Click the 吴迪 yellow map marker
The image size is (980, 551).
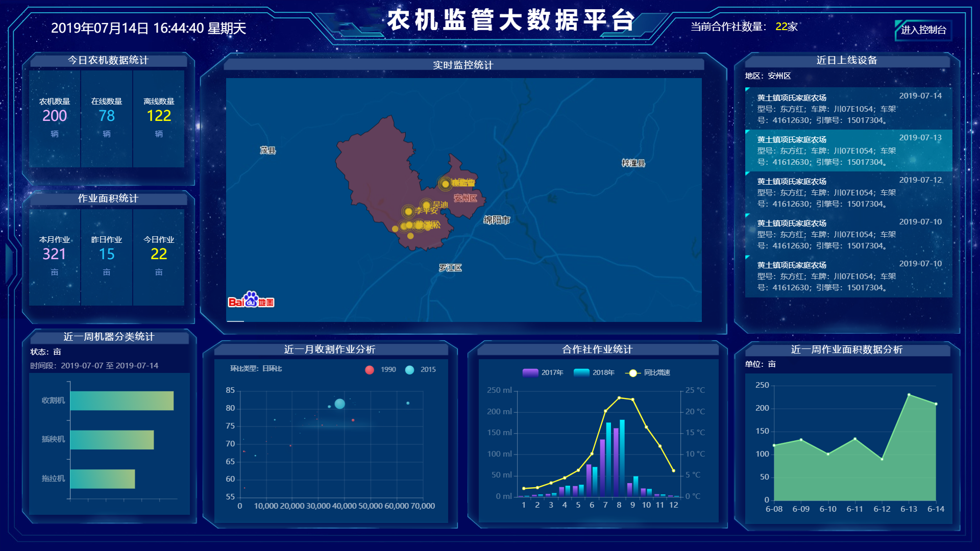tap(426, 205)
